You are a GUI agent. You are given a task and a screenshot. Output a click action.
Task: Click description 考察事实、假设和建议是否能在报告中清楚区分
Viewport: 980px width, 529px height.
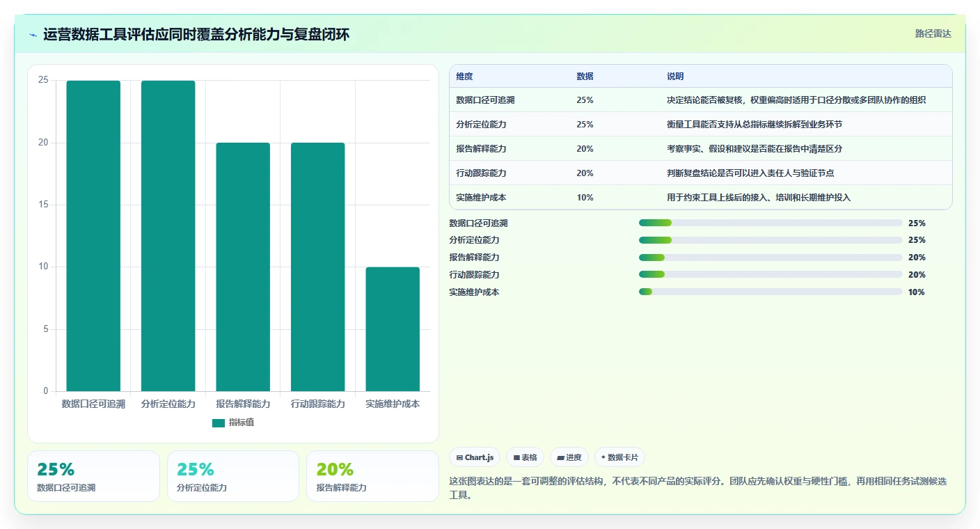[754, 149]
